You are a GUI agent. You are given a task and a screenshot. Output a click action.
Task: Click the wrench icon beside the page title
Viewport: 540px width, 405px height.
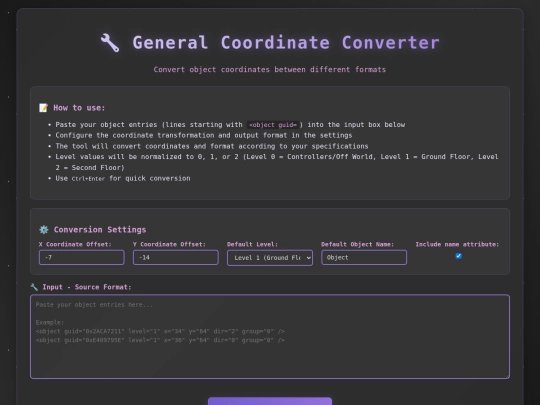(110, 43)
